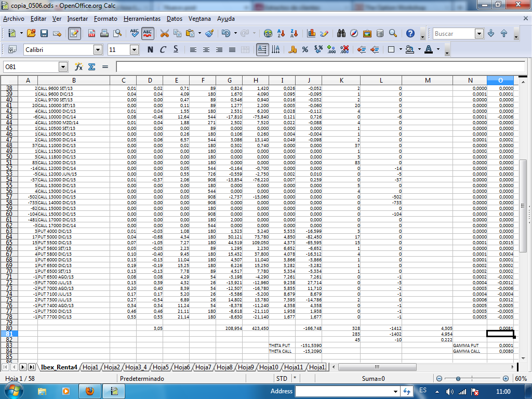532x399 pixels.
Task: Open data sources
Action: click(380, 33)
